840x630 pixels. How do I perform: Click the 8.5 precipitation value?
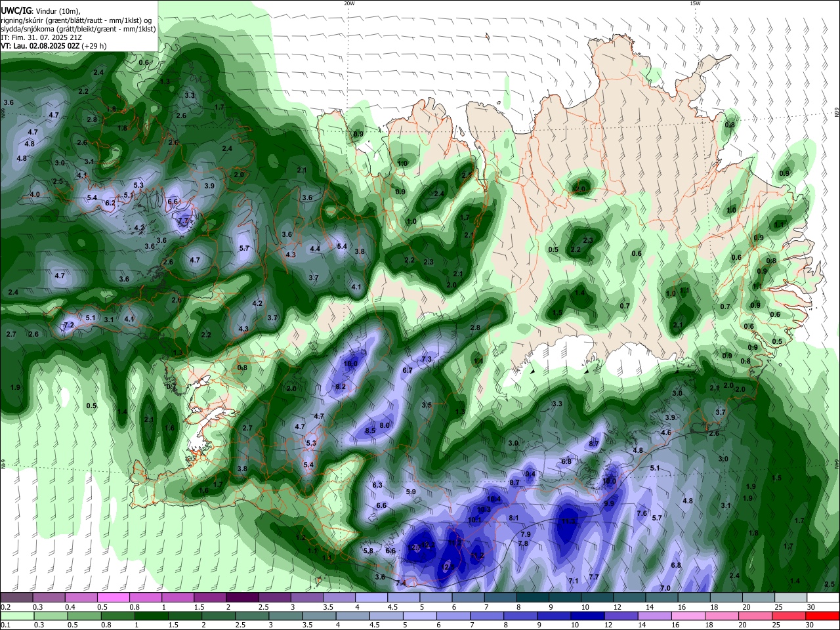[370, 430]
